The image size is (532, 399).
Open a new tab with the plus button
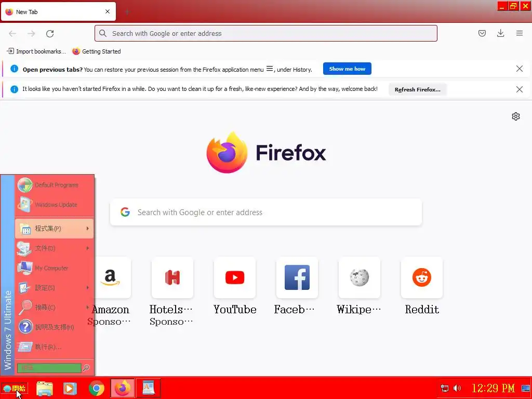127,12
